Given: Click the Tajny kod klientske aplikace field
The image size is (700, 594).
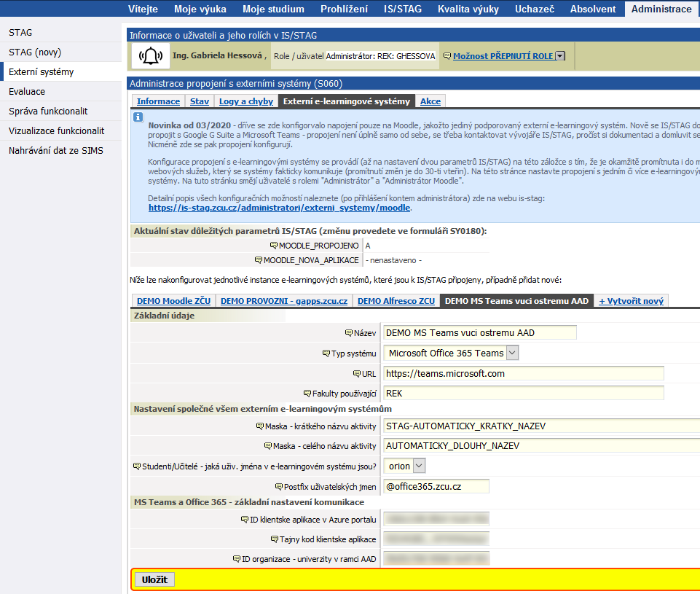Looking at the screenshot, I should pos(436,539).
